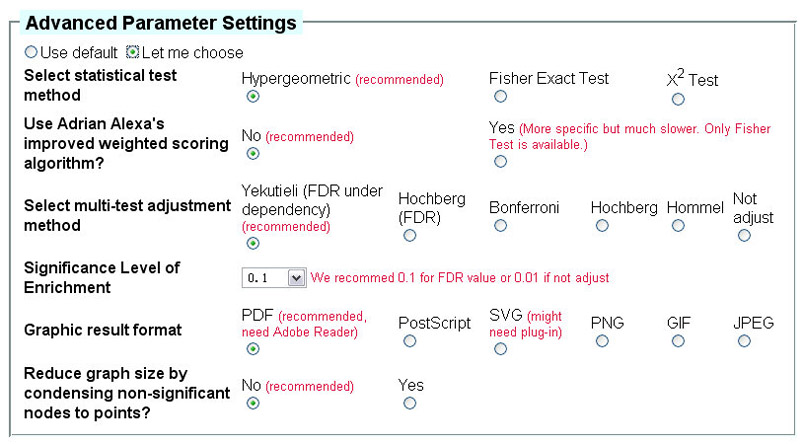Select the Use default radio button
The width and height of the screenshot is (803, 444).
pos(31,52)
